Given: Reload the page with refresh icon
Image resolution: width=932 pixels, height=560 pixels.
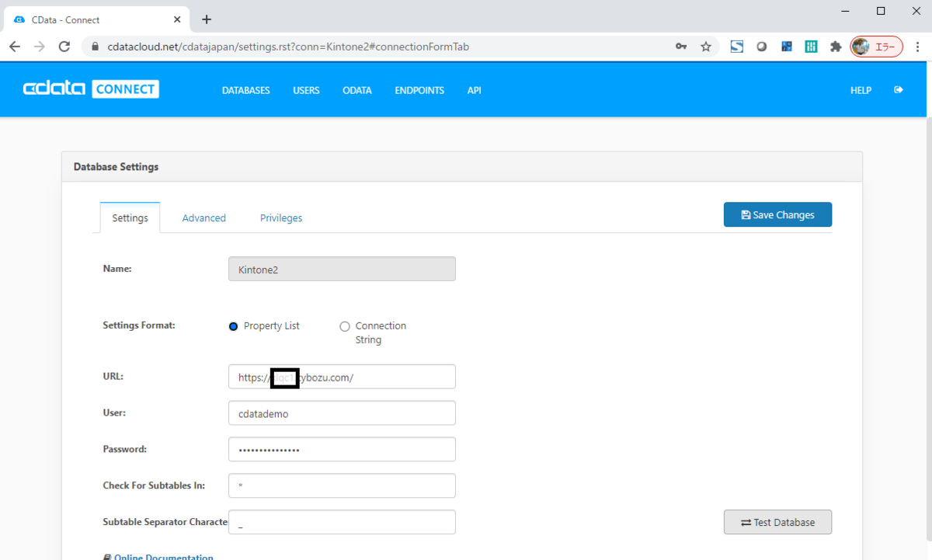Looking at the screenshot, I should click(64, 47).
